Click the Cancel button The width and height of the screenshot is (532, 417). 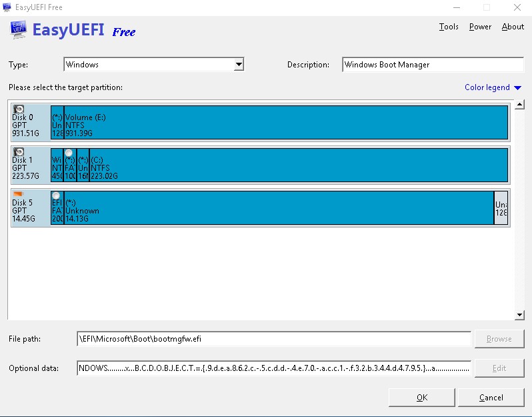(x=491, y=397)
